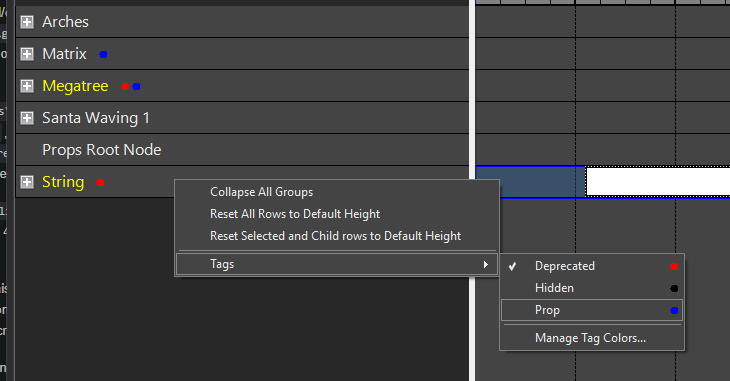Viewport: 730px width, 381px height.
Task: Choose Collapse All Groups
Action: pos(337,192)
